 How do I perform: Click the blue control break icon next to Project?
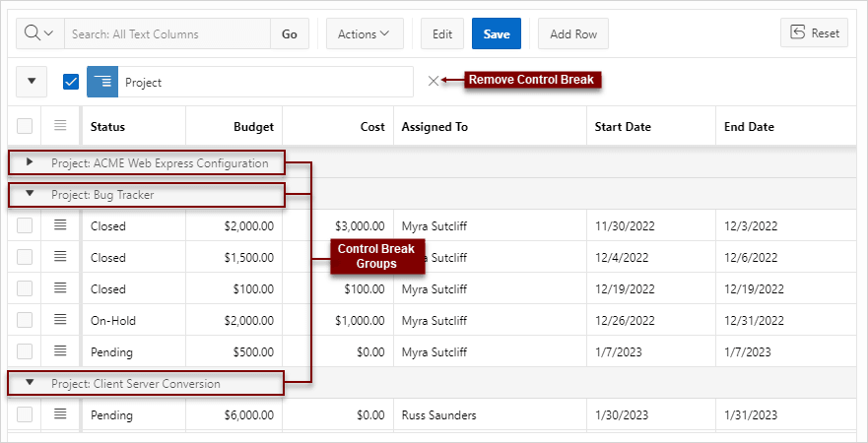pos(102,82)
